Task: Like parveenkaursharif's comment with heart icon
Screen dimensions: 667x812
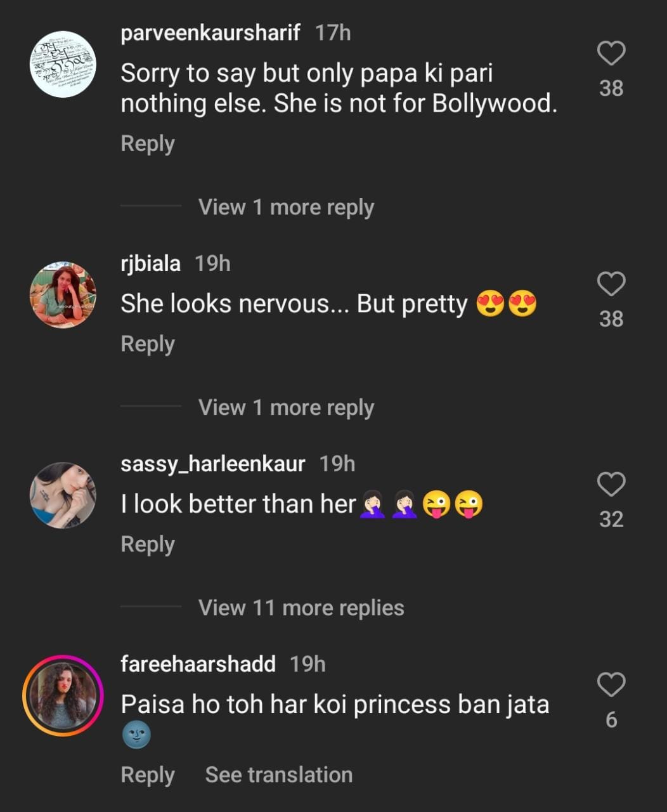Action: [x=611, y=53]
